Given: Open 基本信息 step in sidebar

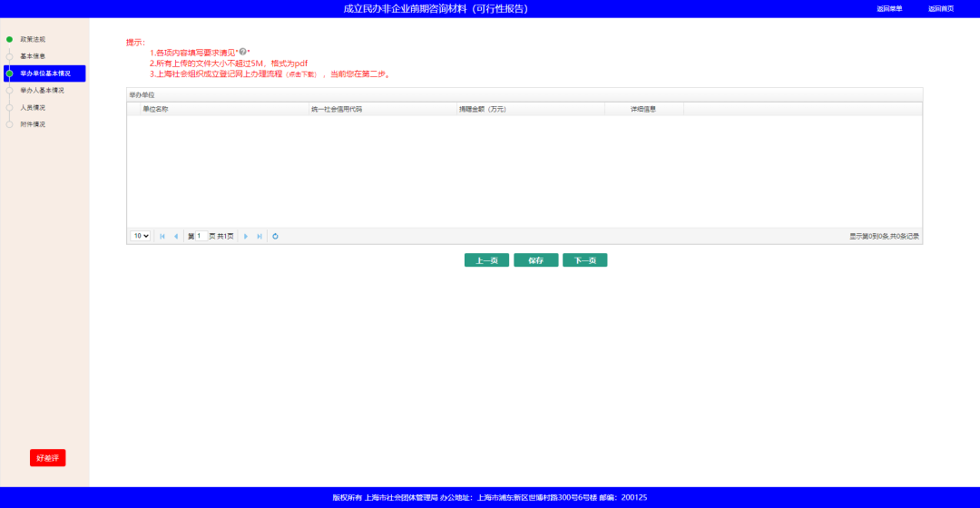Looking at the screenshot, I should pos(33,56).
